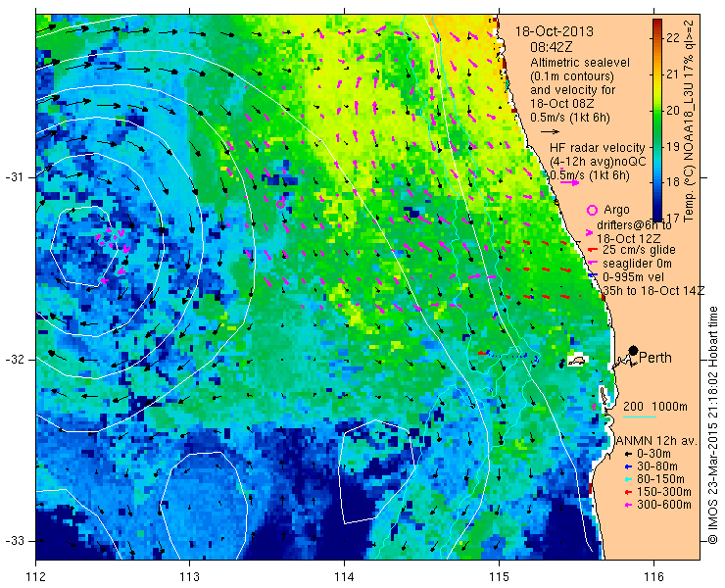Click the 'ANMN 12h av.' legend heading
725x588 pixels.
point(655,441)
